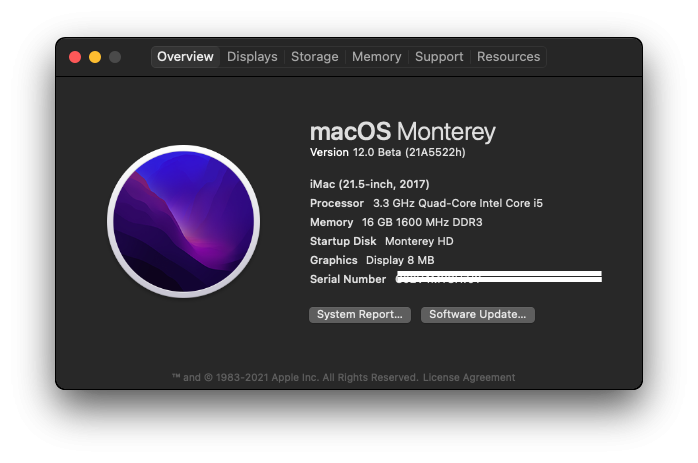This screenshot has width=698, height=463.
Task: Open the License Agreement link
Action: click(469, 378)
